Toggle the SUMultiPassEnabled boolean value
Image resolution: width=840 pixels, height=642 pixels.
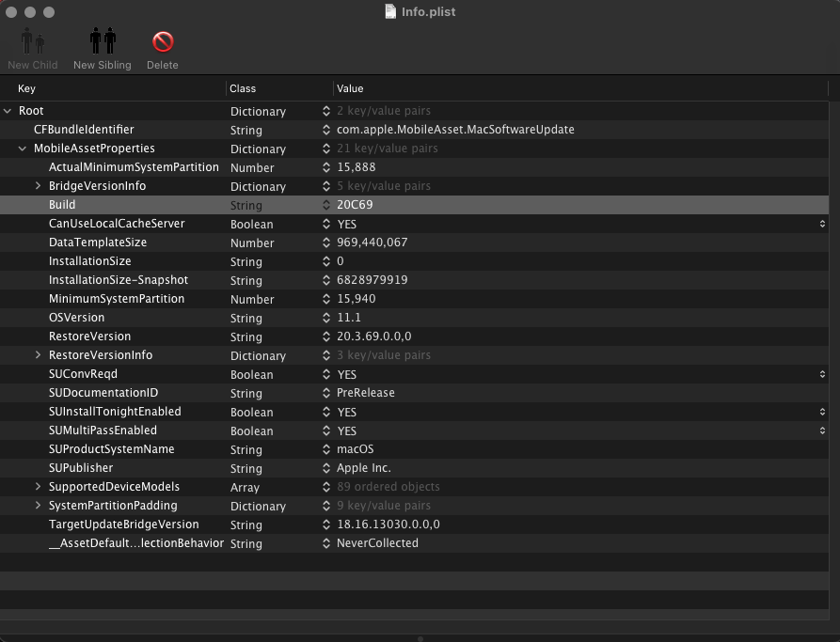(x=823, y=431)
